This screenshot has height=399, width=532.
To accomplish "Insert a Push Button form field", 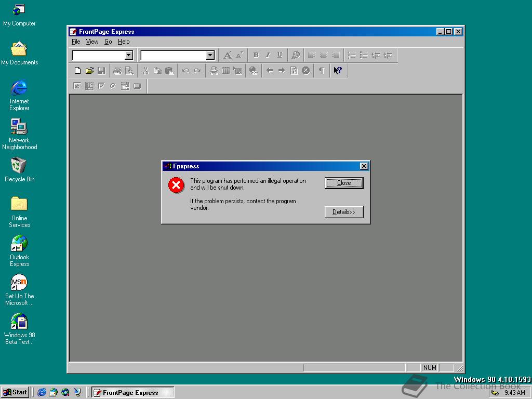I will click(x=137, y=86).
